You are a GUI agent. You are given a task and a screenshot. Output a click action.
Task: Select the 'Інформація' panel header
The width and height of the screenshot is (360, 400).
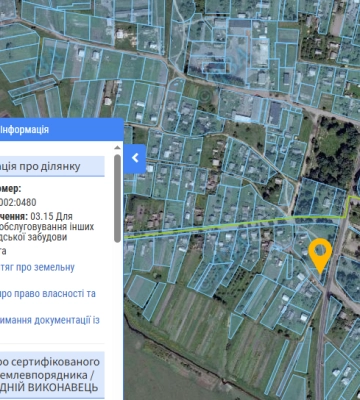tap(62, 129)
